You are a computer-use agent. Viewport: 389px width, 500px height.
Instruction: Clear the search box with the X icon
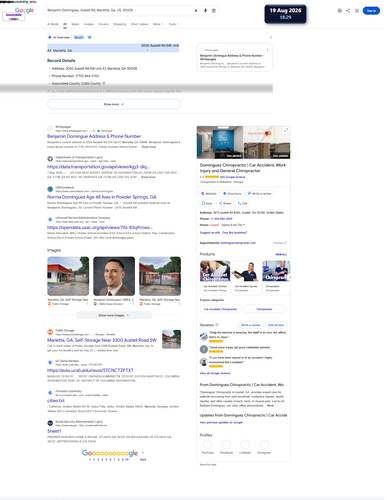[196, 11]
